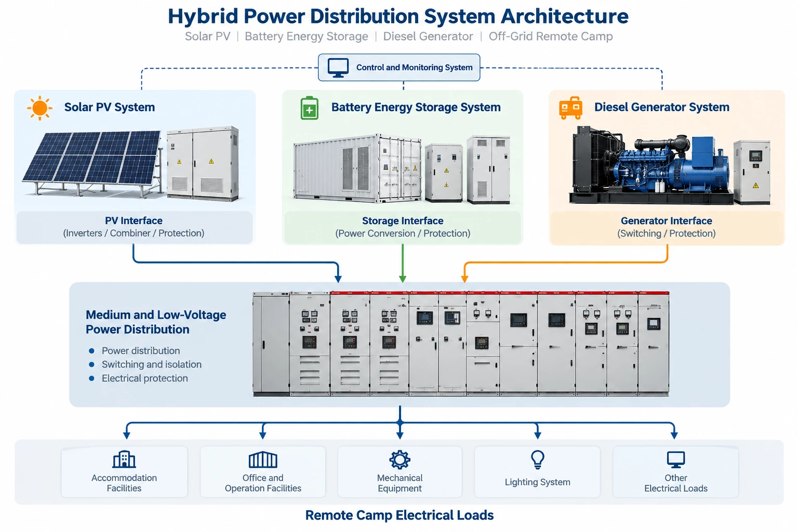Select the Control and Monitoring System box
Screen dimensions: 798x532
coord(399,68)
